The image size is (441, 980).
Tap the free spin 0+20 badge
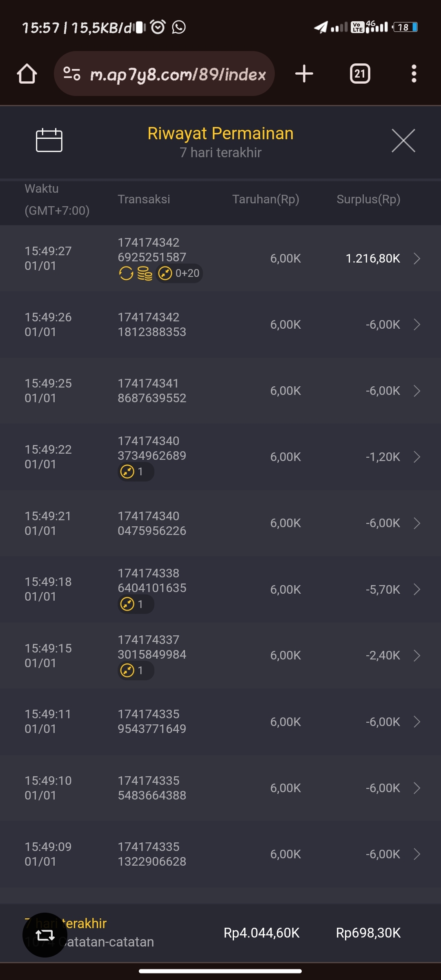[180, 273]
